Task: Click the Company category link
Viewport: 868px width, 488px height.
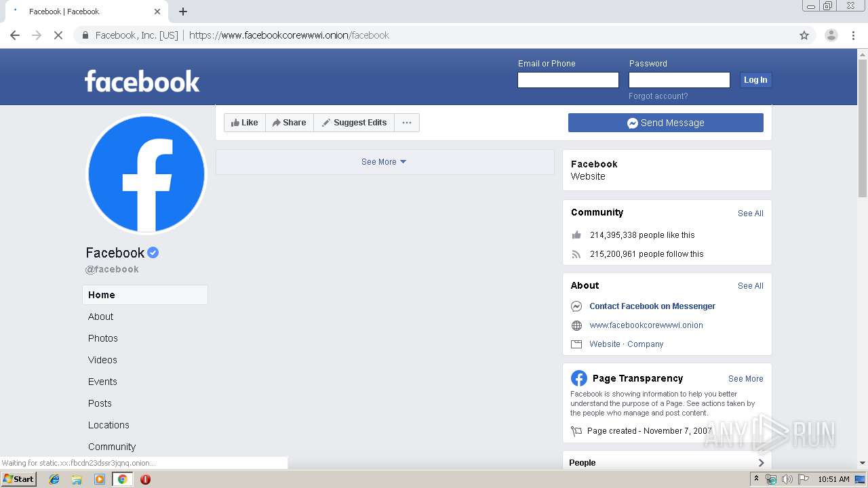Action: click(645, 344)
